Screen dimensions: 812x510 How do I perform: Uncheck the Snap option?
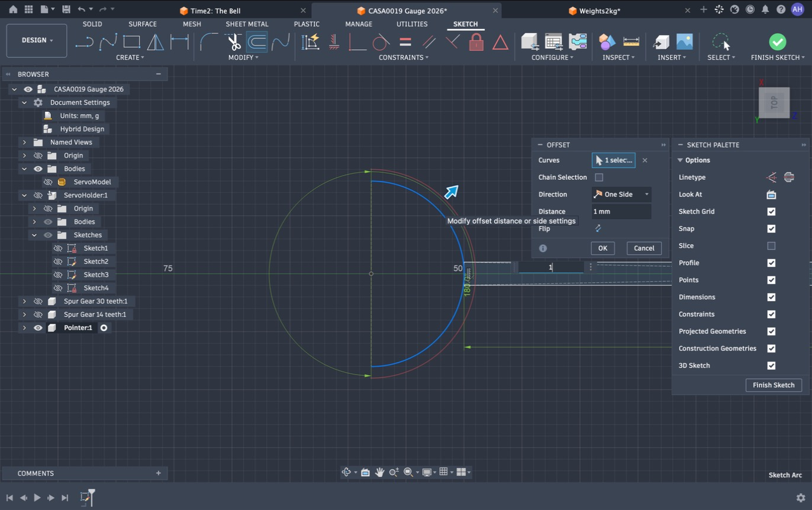pos(771,228)
